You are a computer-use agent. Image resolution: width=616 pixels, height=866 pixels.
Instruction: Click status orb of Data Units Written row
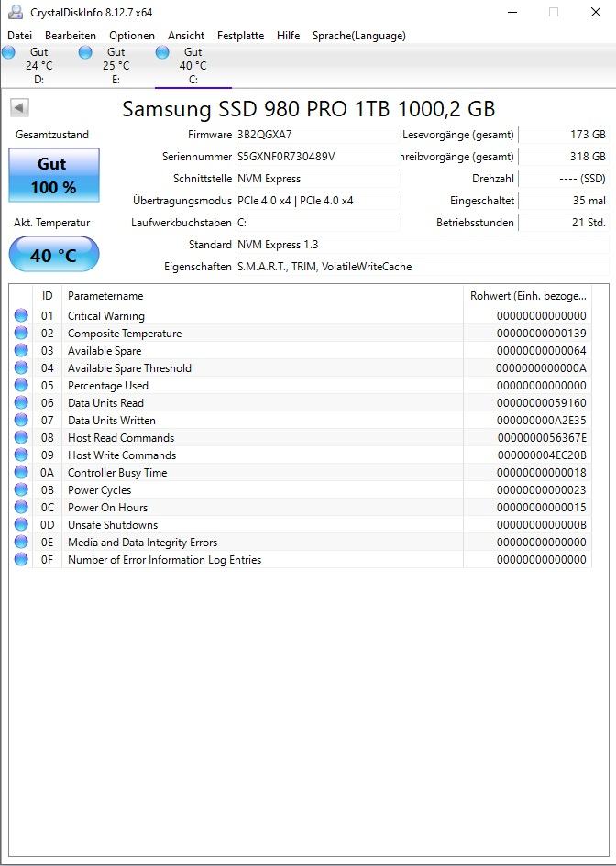21,421
